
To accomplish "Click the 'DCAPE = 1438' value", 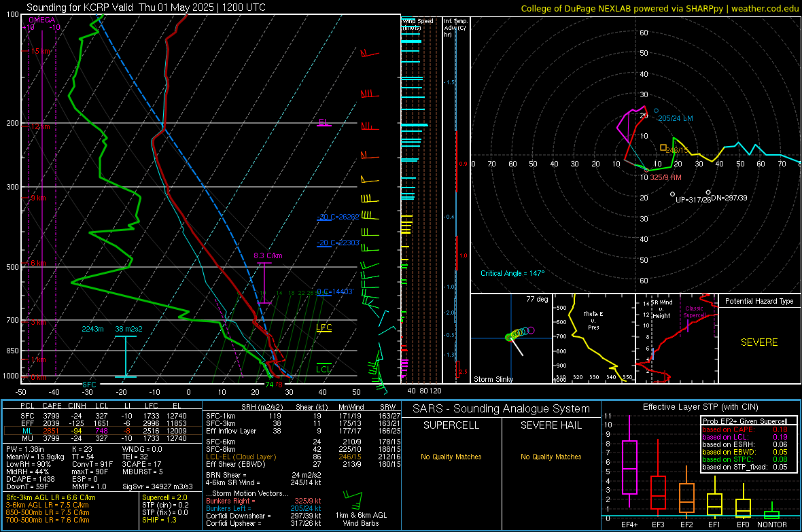I will [x=30, y=479].
